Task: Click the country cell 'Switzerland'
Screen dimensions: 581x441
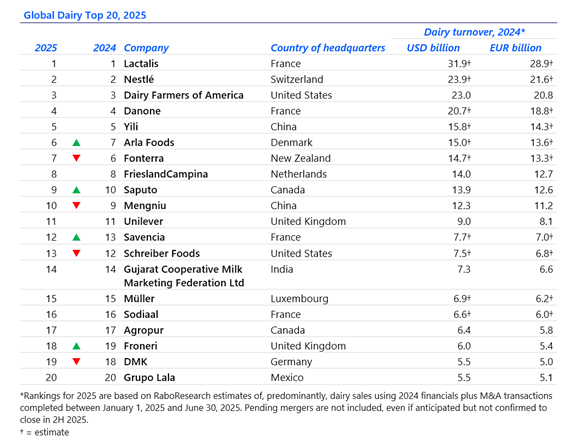Action: [x=297, y=79]
